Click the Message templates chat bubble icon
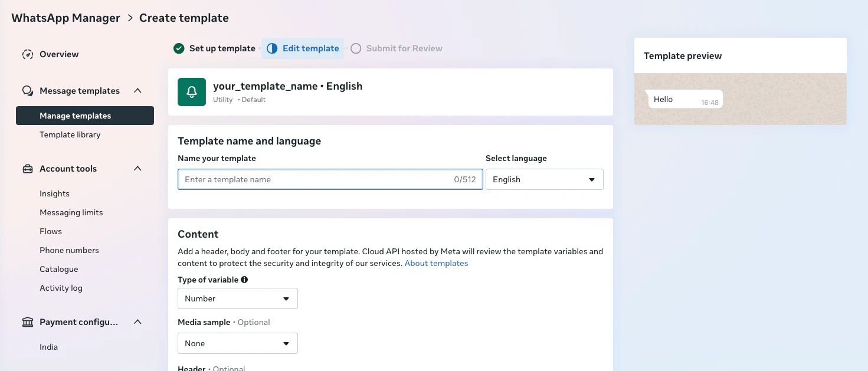The height and width of the screenshot is (371, 868). click(x=27, y=90)
